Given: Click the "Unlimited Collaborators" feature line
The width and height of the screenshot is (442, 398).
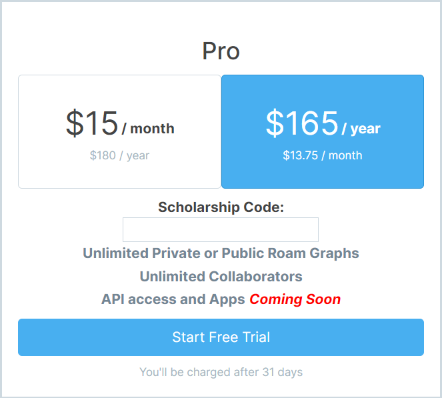Looking at the screenshot, I should (x=221, y=276).
